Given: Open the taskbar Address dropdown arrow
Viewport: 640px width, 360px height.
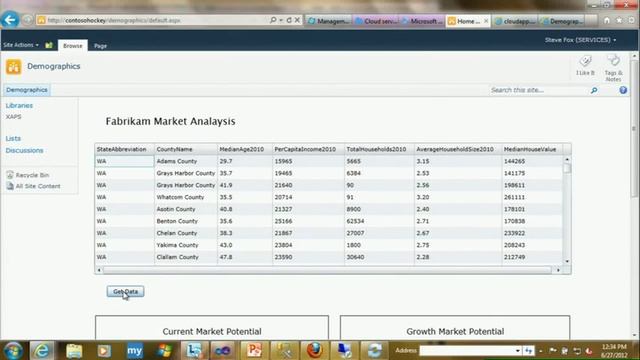Looking at the screenshot, I should click(x=517, y=351).
